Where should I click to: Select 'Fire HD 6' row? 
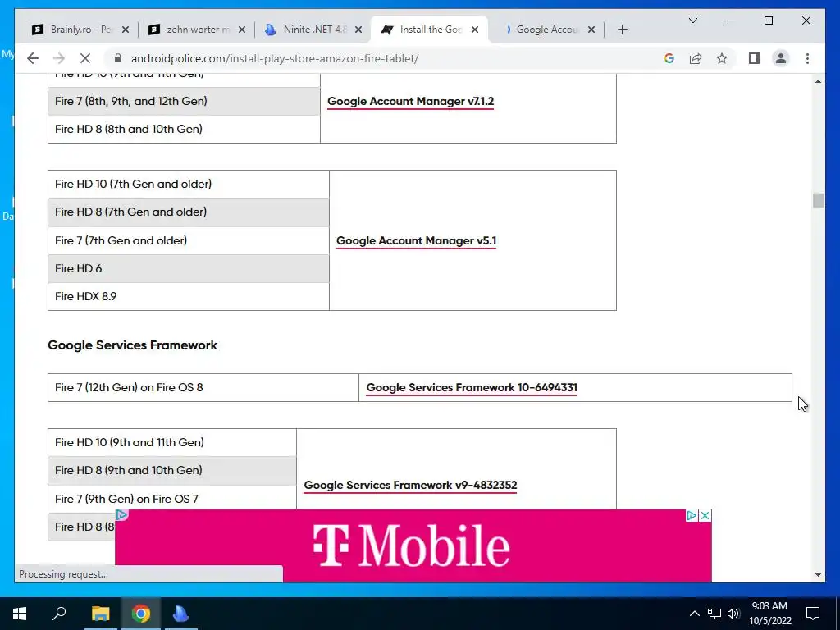(189, 268)
